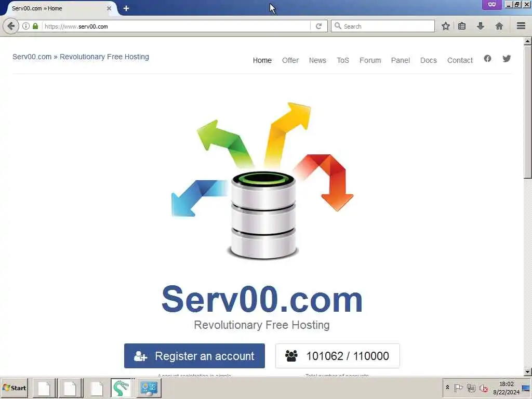The height and width of the screenshot is (399, 532).
Task: Click the large Serv00.com heading text
Action: point(262,299)
